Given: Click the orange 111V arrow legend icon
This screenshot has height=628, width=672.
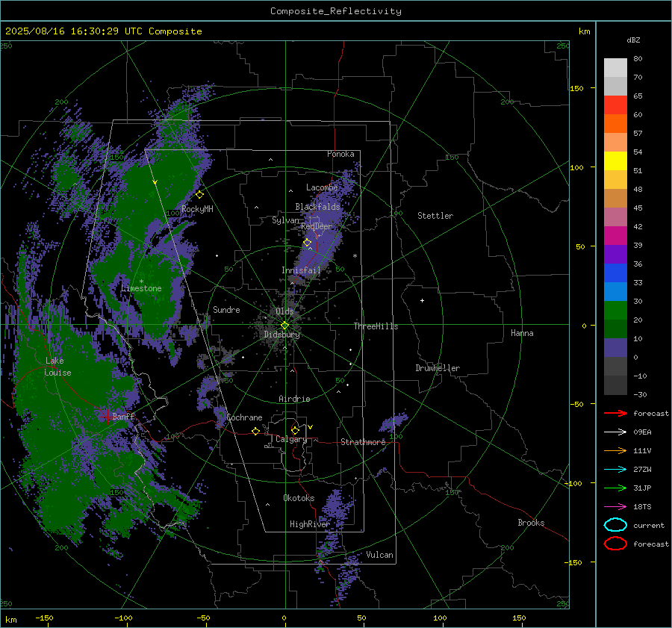Looking at the screenshot, I should [x=615, y=450].
